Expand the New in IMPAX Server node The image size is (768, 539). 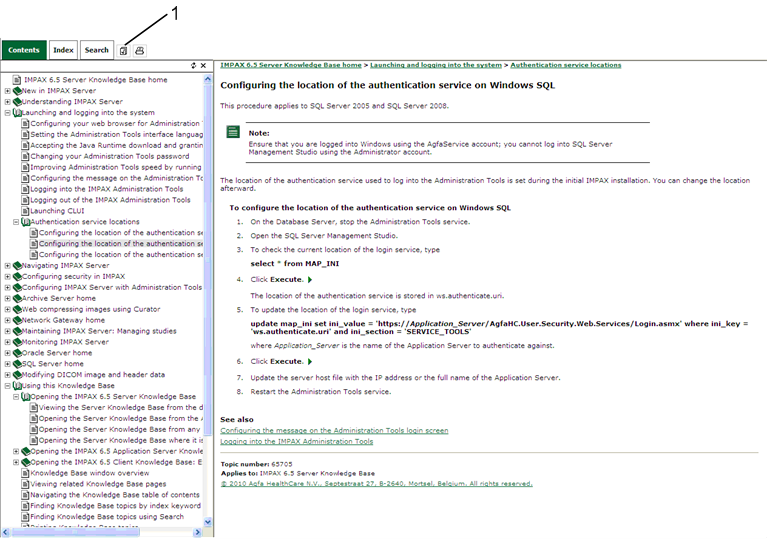(7, 91)
